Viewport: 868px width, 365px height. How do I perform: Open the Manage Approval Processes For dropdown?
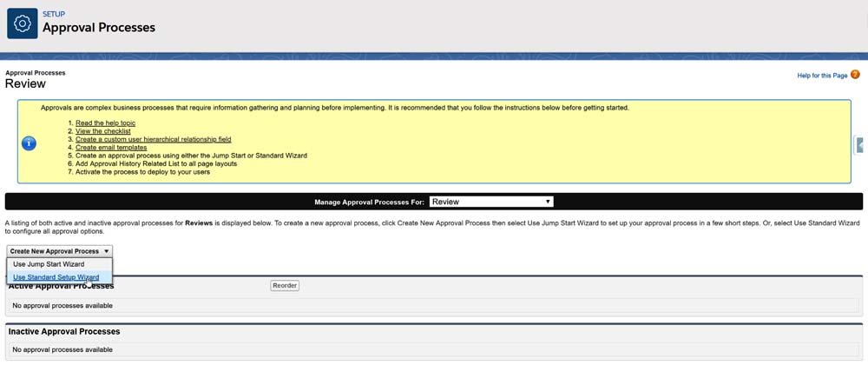[x=491, y=202]
